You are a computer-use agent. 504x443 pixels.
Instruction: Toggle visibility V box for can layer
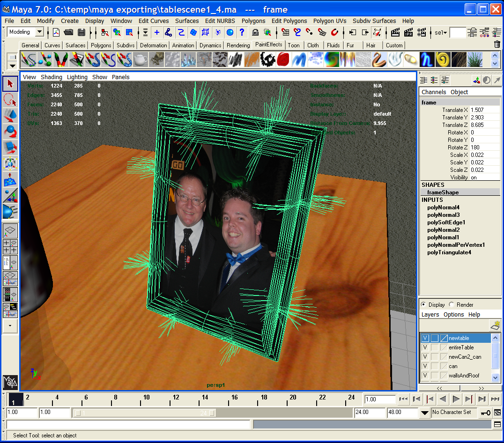point(425,366)
